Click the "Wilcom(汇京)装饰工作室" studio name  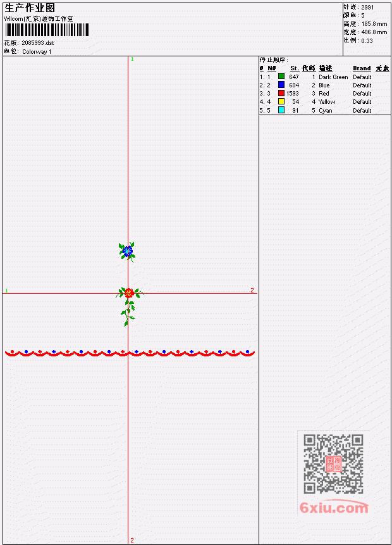point(38,19)
